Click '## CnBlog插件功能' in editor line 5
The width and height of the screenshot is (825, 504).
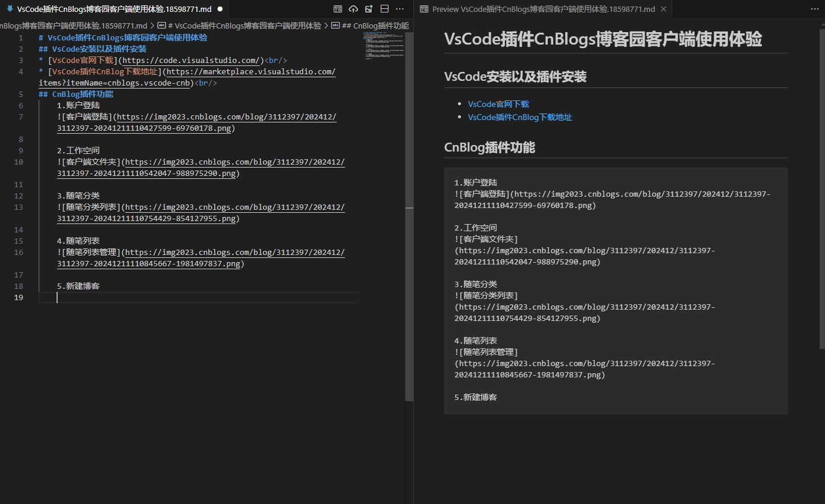tap(76, 94)
